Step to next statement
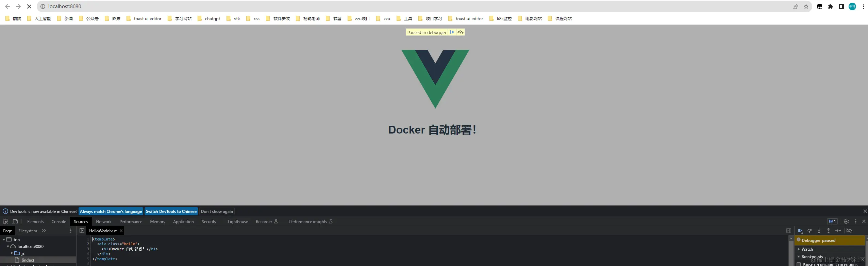Screen dimensions: 868x266 (838, 231)
